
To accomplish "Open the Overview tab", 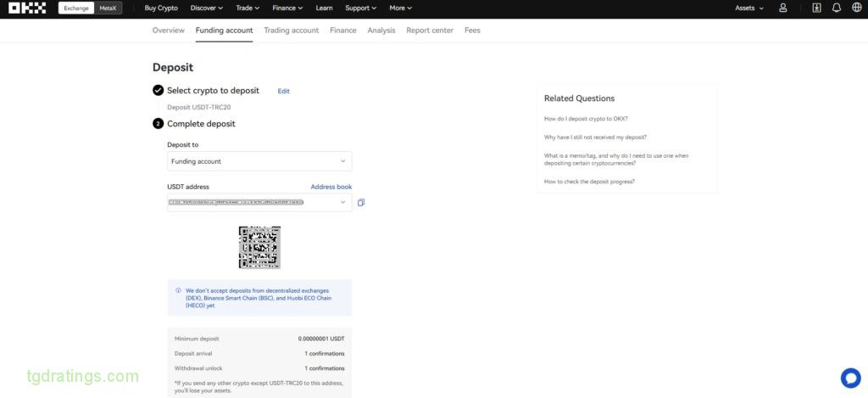I will pyautogui.click(x=169, y=31).
